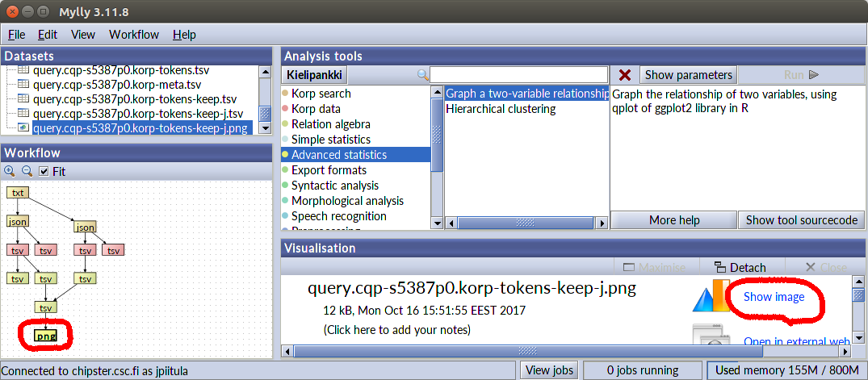This screenshot has height=380, width=868.
Task: Open the Workflow menu
Action: click(134, 35)
